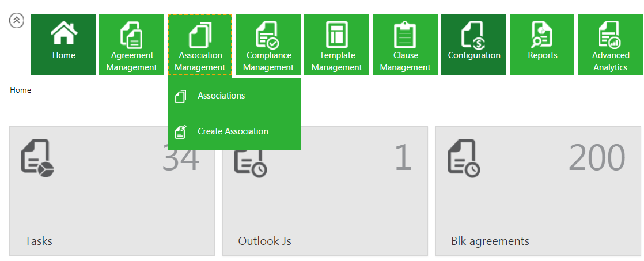Open Compliance Management tile
The image size is (644, 261).
coord(268,45)
